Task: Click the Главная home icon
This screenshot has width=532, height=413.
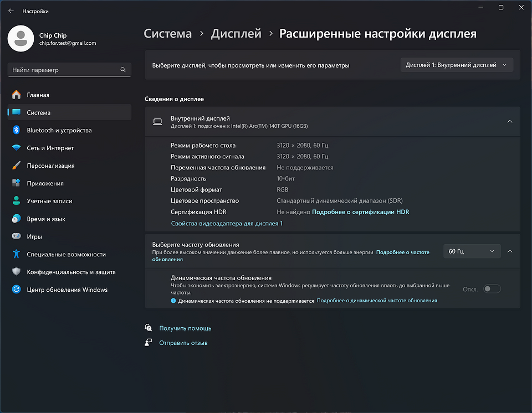Action: [17, 95]
